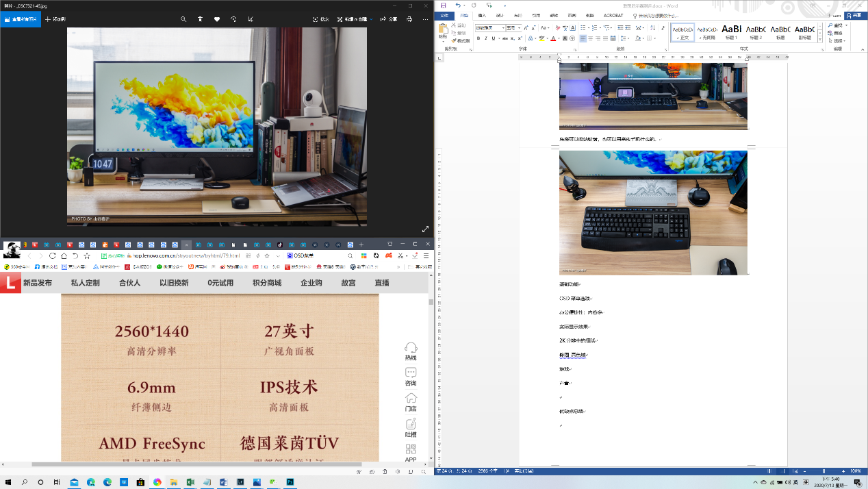Rotate the photo in Photos app
This screenshot has height=489, width=868.
(x=234, y=19)
